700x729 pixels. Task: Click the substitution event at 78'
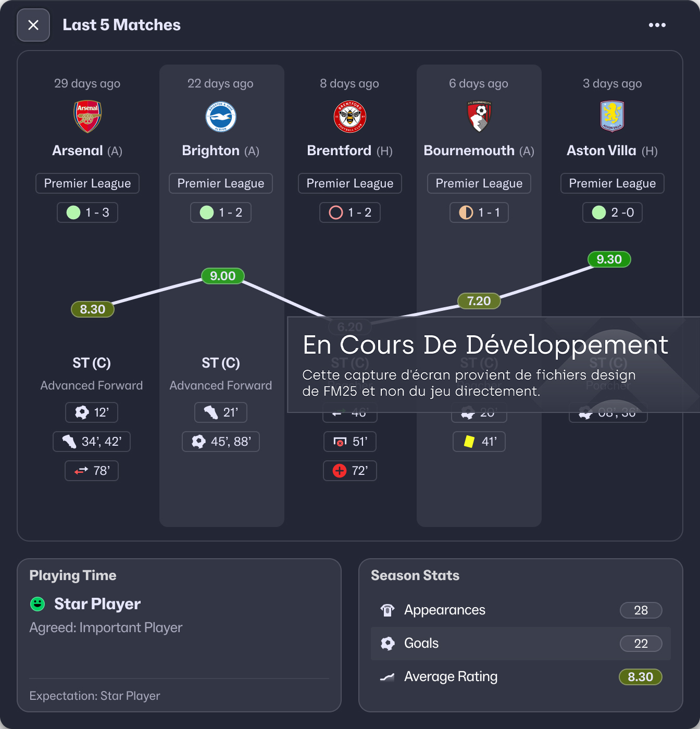[92, 471]
